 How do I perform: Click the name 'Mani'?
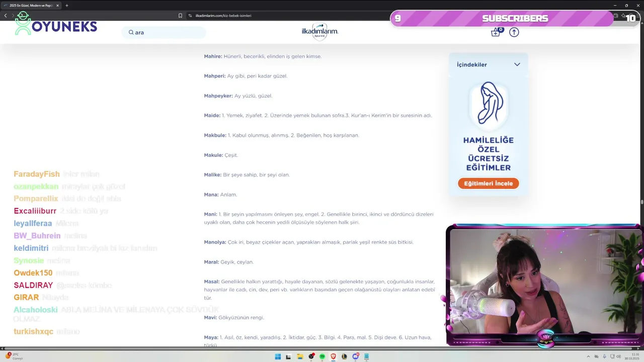[x=210, y=214]
